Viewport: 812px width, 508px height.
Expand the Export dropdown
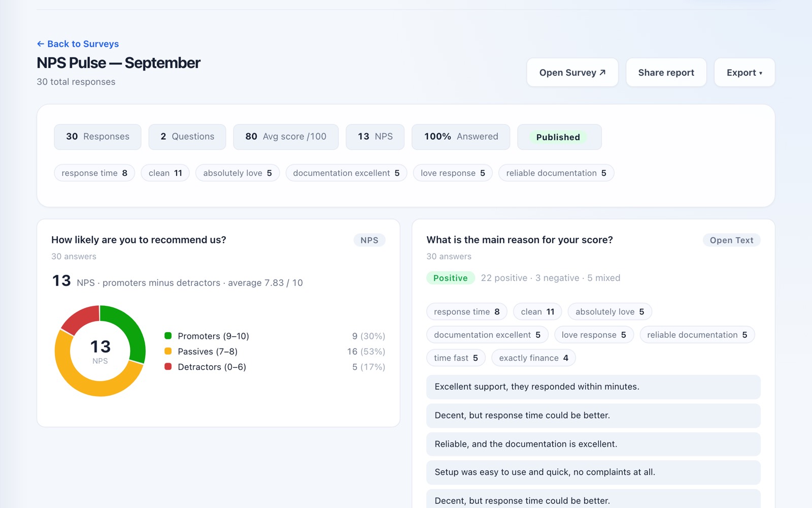click(745, 72)
